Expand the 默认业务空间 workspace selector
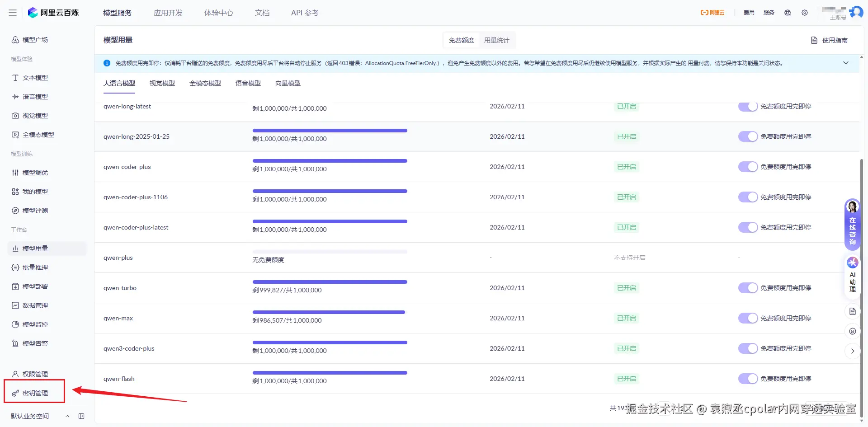Image resolution: width=868 pixels, height=427 pixels. click(x=40, y=416)
